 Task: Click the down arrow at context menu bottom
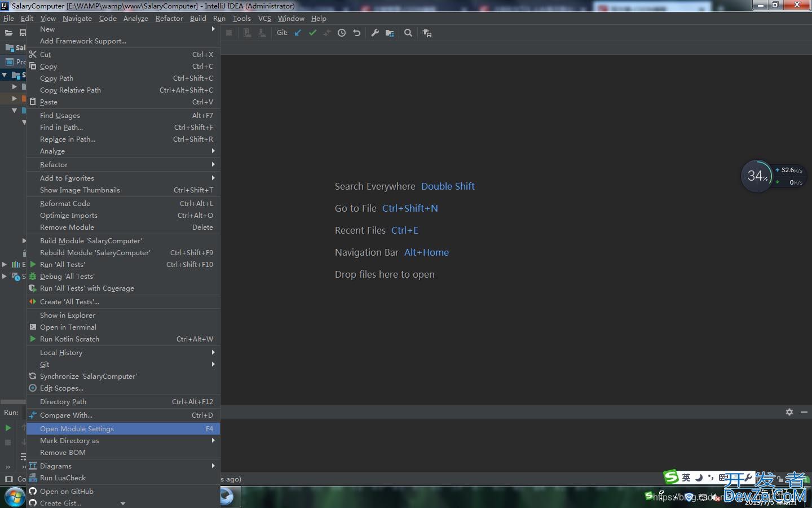coord(123,503)
